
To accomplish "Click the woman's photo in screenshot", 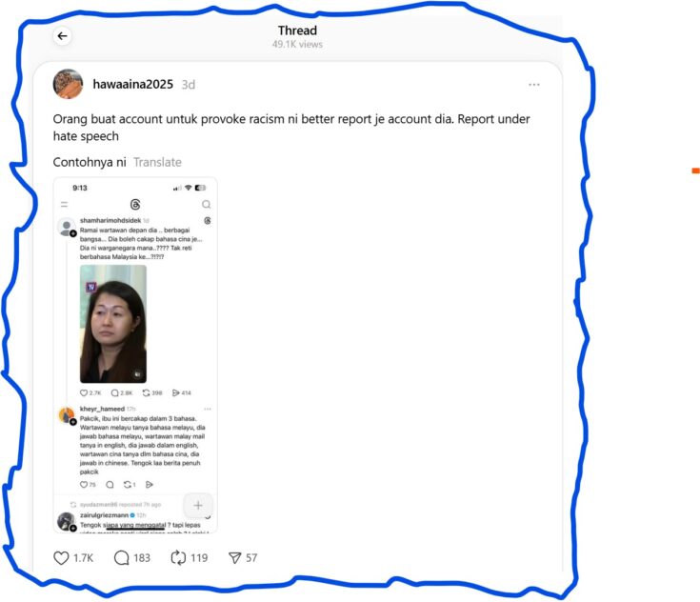I will pyautogui.click(x=113, y=324).
